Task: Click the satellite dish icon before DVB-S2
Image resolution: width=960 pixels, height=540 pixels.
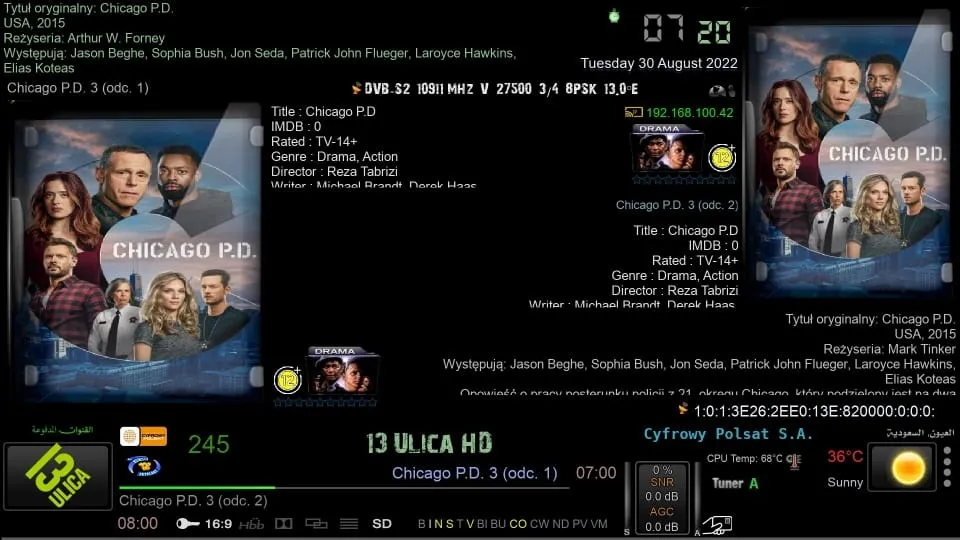Action: coord(356,89)
